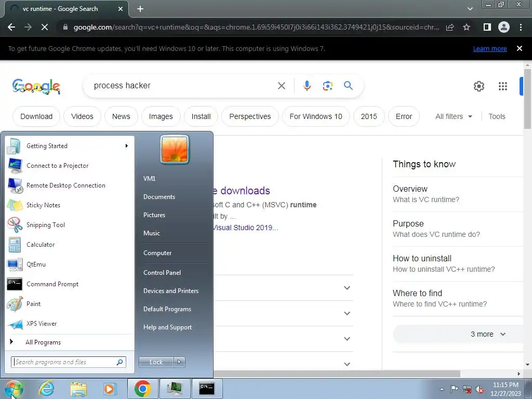This screenshot has width=532, height=399.
Task: Bookmark this page with star icon
Action: point(467,27)
